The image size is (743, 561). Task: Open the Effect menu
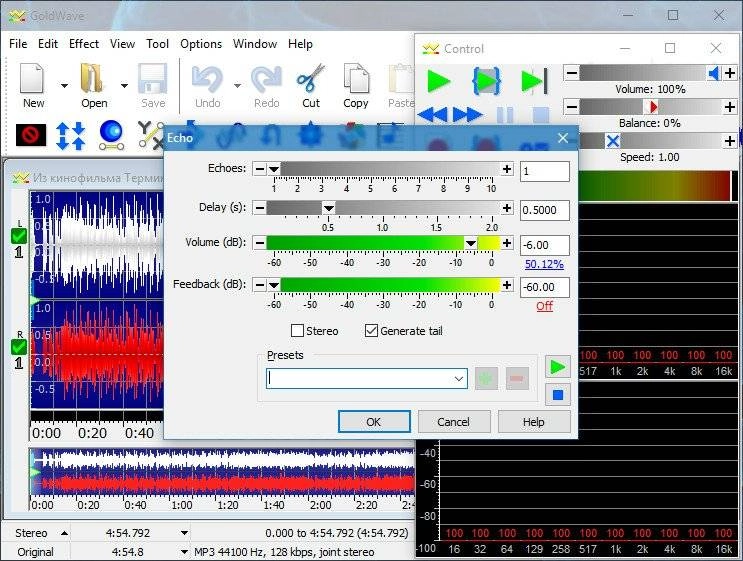84,44
